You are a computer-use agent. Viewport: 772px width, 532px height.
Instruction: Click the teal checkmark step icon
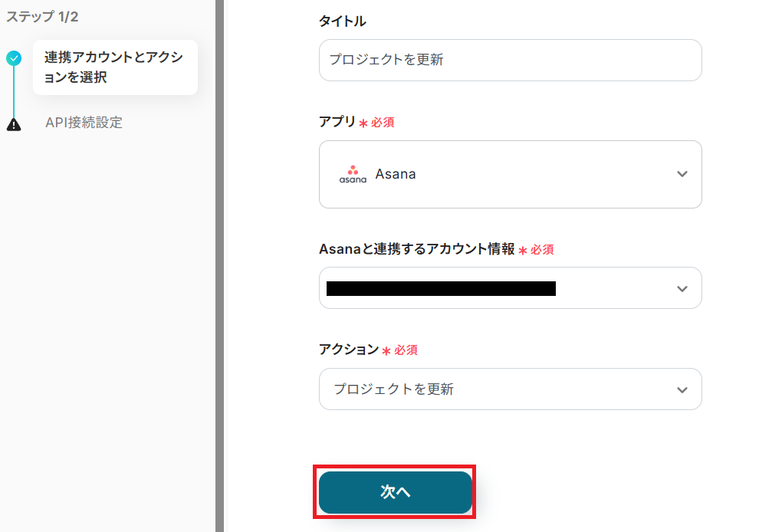click(14, 57)
